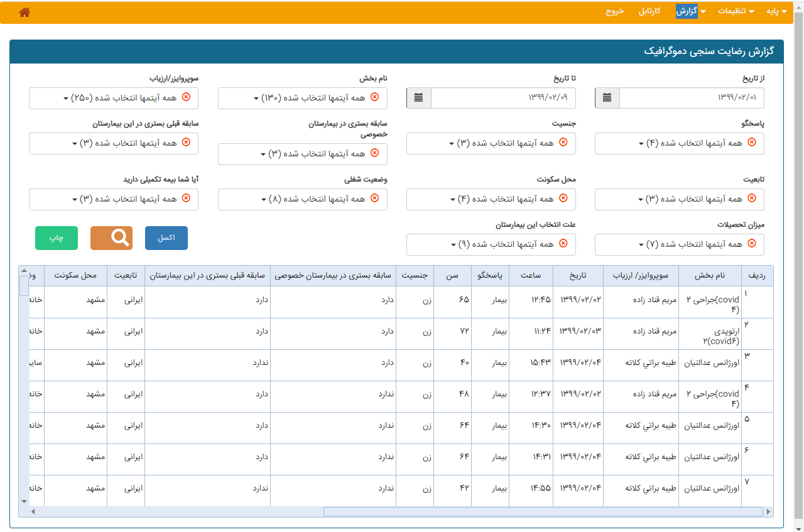The height and width of the screenshot is (532, 804).
Task: Open the میزان تحصیلات dropdown
Action: click(680, 244)
